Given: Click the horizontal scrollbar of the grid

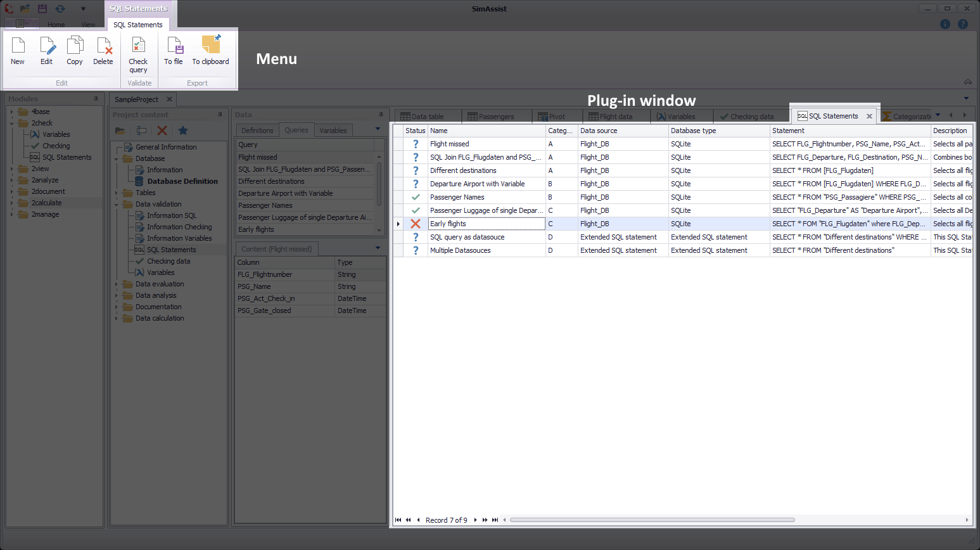Looking at the screenshot, I should click(x=652, y=520).
